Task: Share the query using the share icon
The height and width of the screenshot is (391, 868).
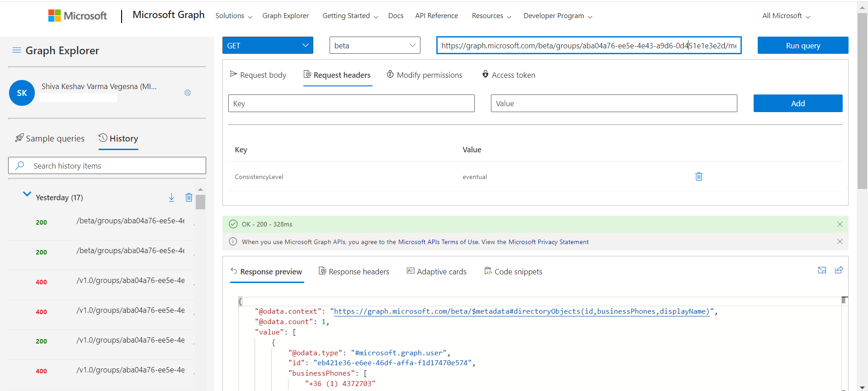Action: click(x=839, y=270)
